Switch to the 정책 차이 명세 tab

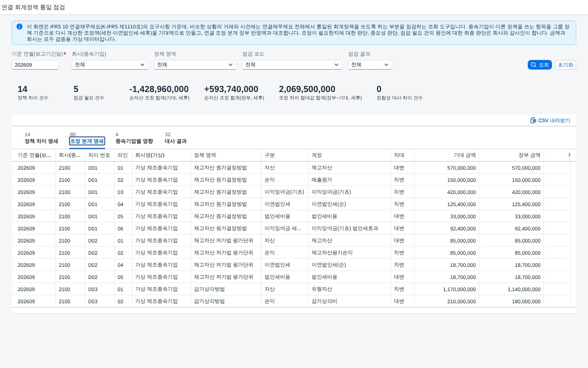pos(41,141)
